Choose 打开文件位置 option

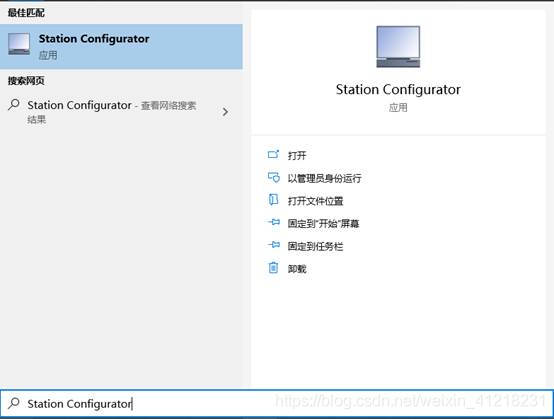(316, 201)
